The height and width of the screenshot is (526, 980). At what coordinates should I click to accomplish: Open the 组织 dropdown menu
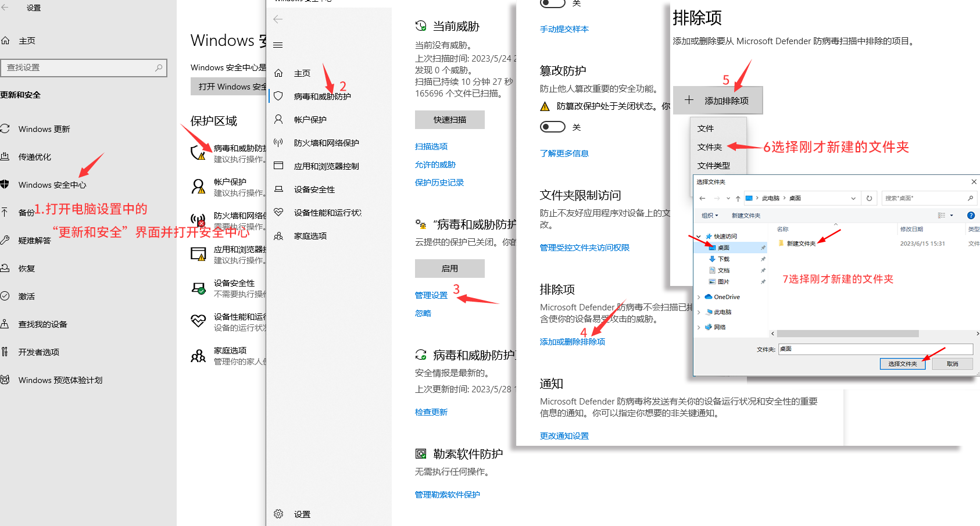click(710, 216)
